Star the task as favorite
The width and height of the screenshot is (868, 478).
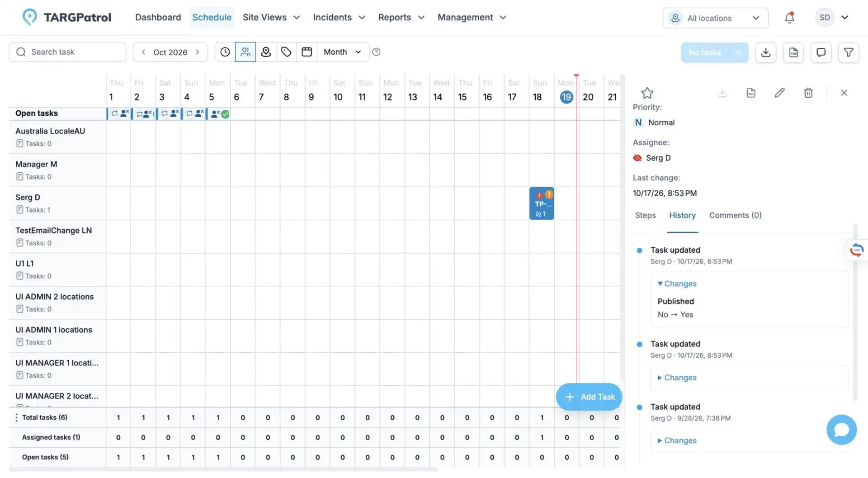click(x=647, y=93)
